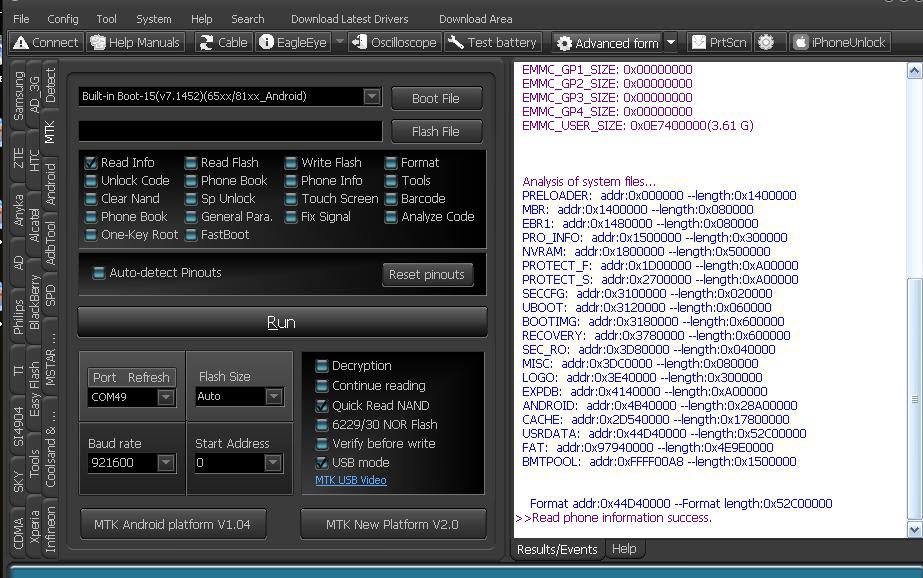Click the flash file path field
The width and height of the screenshot is (923, 578).
click(x=230, y=131)
